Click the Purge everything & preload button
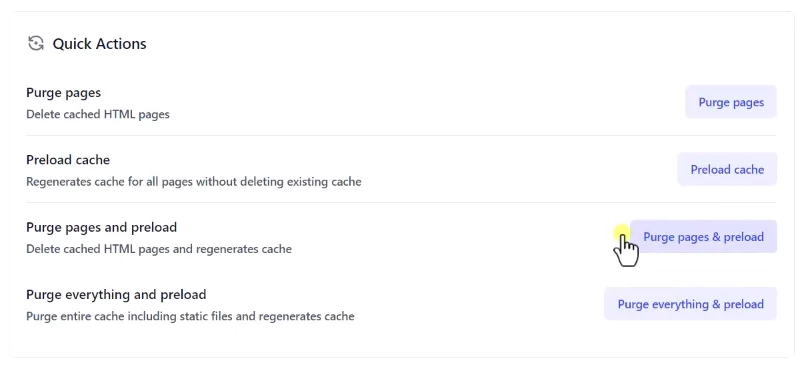The height and width of the screenshot is (367, 805). 691,304
